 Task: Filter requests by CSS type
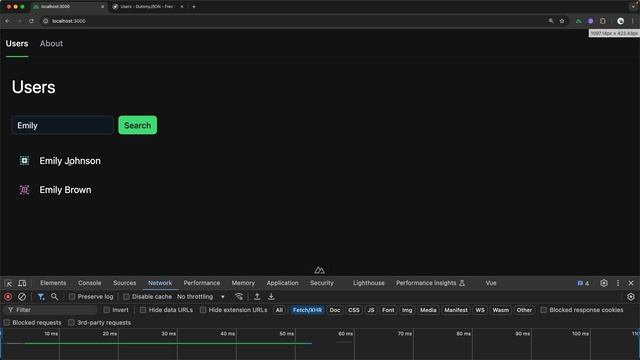point(354,310)
